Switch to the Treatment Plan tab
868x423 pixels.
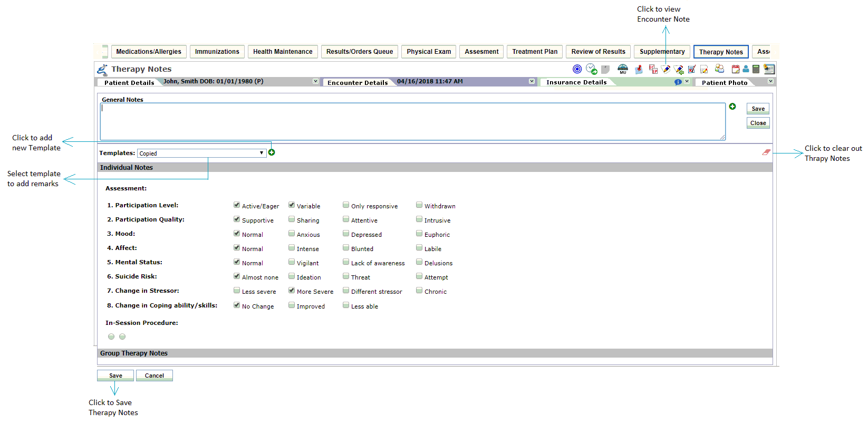535,52
